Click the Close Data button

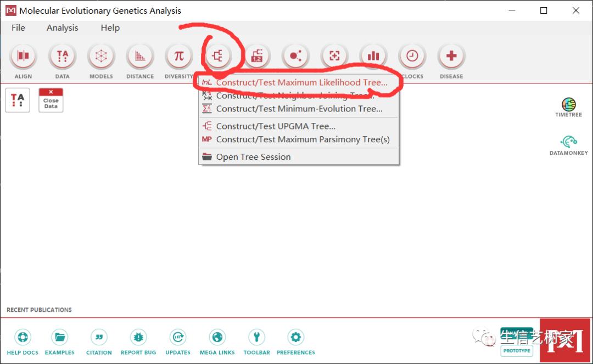(51, 100)
